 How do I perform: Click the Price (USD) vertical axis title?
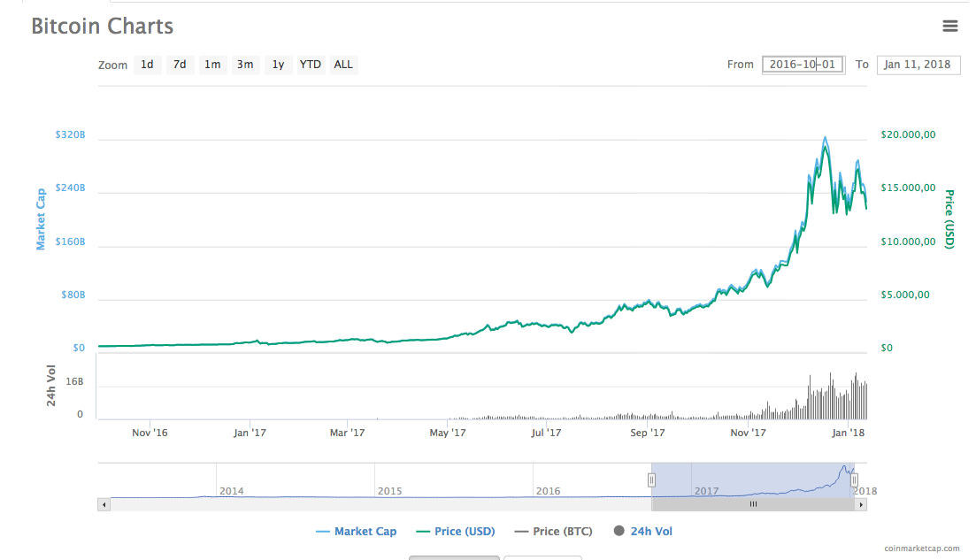[x=949, y=219]
